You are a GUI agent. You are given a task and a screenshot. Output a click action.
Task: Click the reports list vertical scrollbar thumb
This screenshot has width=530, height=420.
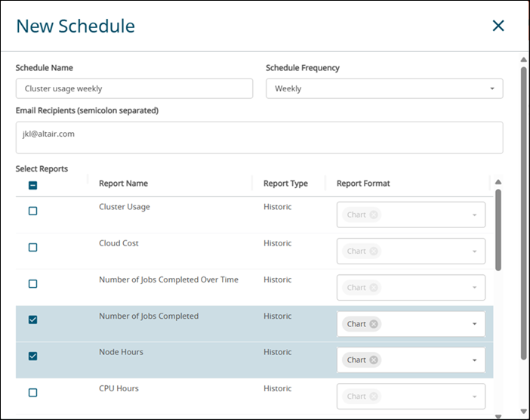[498, 230]
